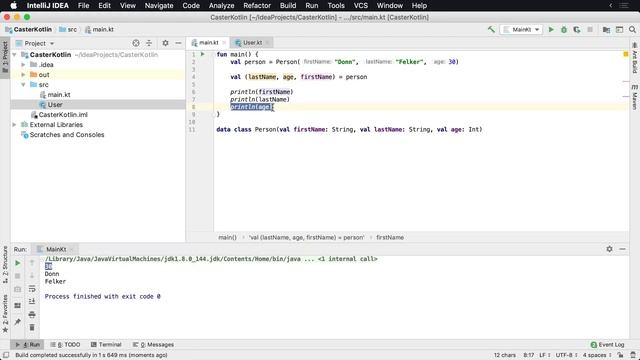
Task: Toggle the Run tool window button
Action: click(28, 344)
